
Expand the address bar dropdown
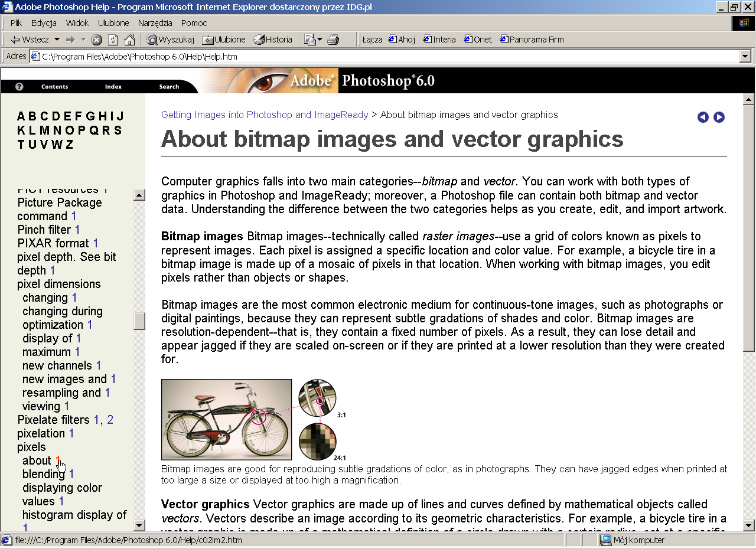(745, 57)
